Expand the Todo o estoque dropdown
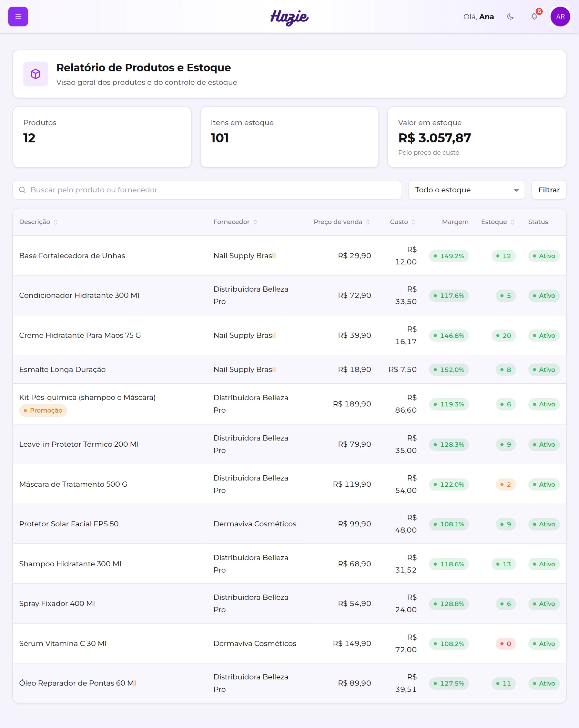Screen dimensions: 579x728 click(x=467, y=190)
